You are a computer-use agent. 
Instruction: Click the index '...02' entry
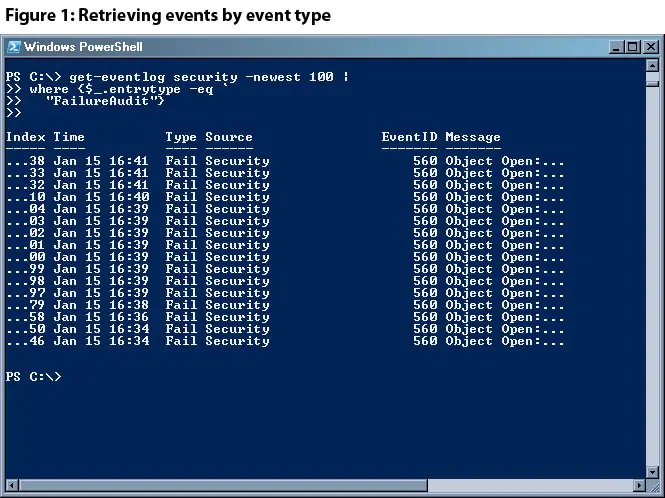[25, 233]
